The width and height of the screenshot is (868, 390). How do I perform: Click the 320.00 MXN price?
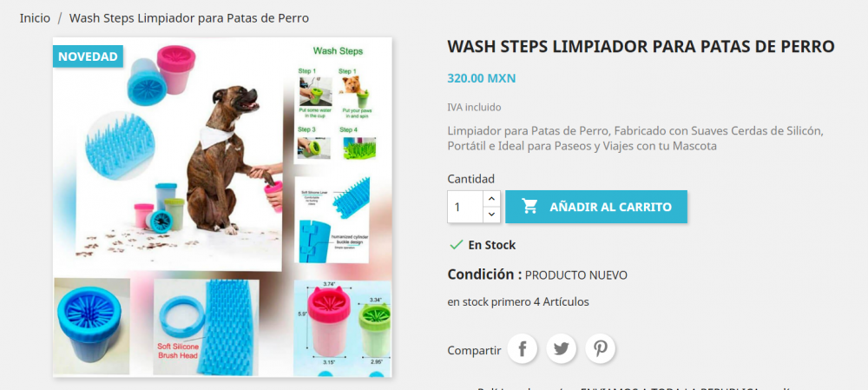click(x=481, y=78)
